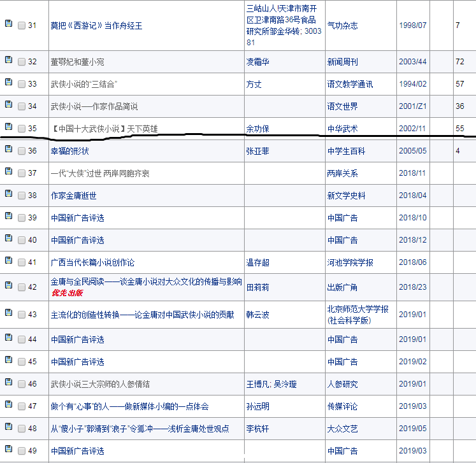The image size is (476, 463).
Task: Enable the checkbox for entry 47
Action: pos(22,406)
